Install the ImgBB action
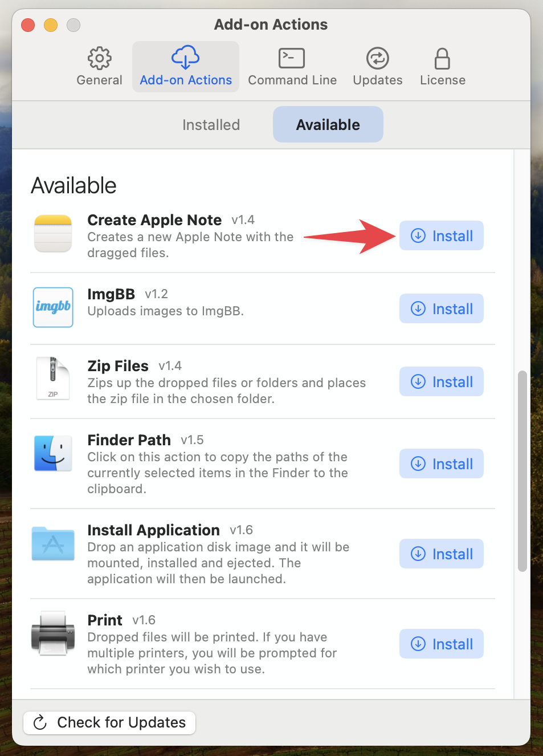Screen dimensions: 543x756 tap(442, 308)
